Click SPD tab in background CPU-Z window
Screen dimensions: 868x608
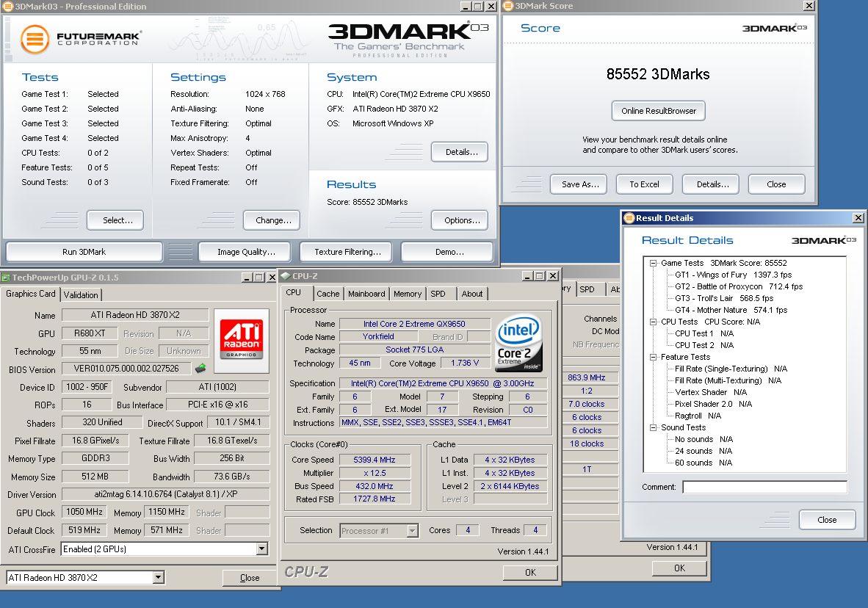587,289
